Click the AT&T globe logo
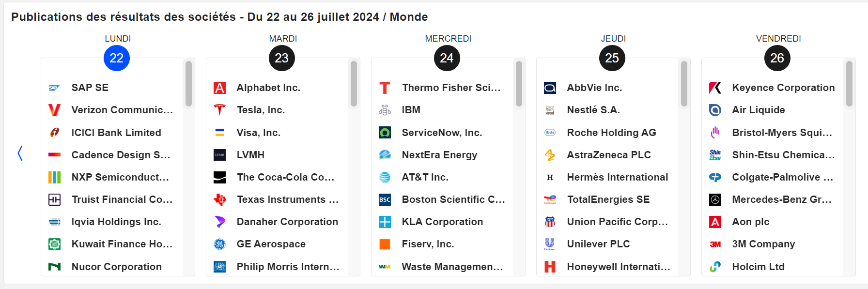868x289 pixels. click(x=385, y=177)
